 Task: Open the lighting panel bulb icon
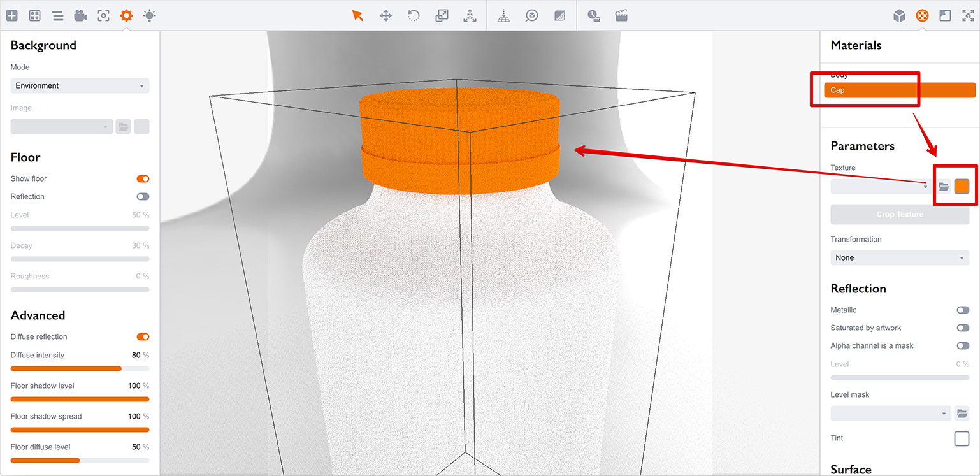click(x=149, y=15)
